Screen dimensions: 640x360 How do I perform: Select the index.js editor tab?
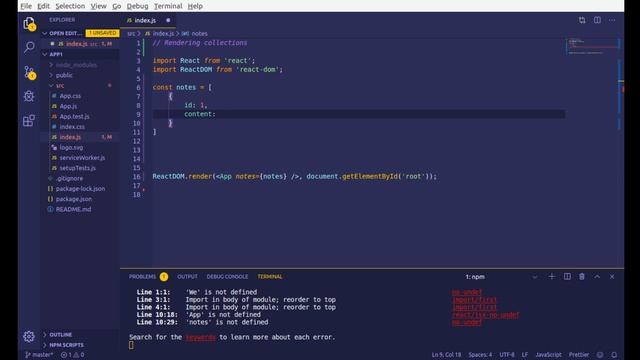[x=149, y=20]
